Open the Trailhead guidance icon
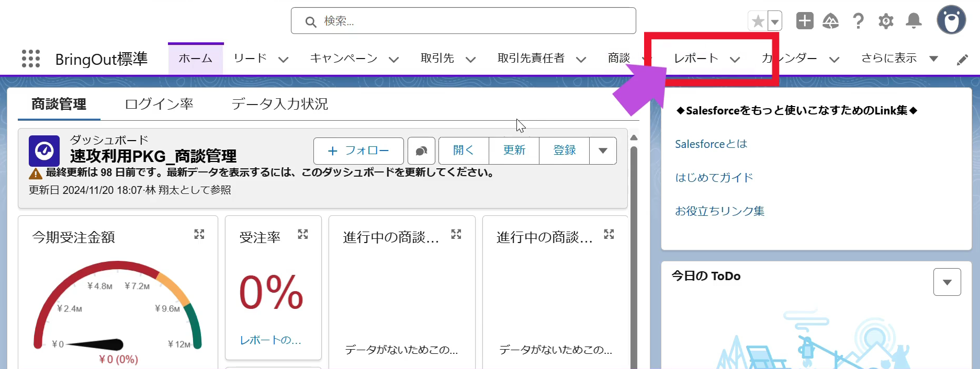 830,21
